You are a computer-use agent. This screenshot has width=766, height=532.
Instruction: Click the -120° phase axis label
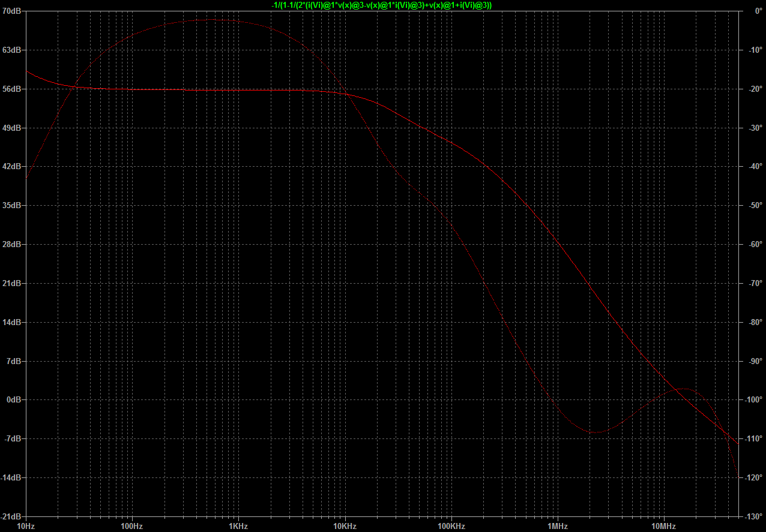(753, 477)
